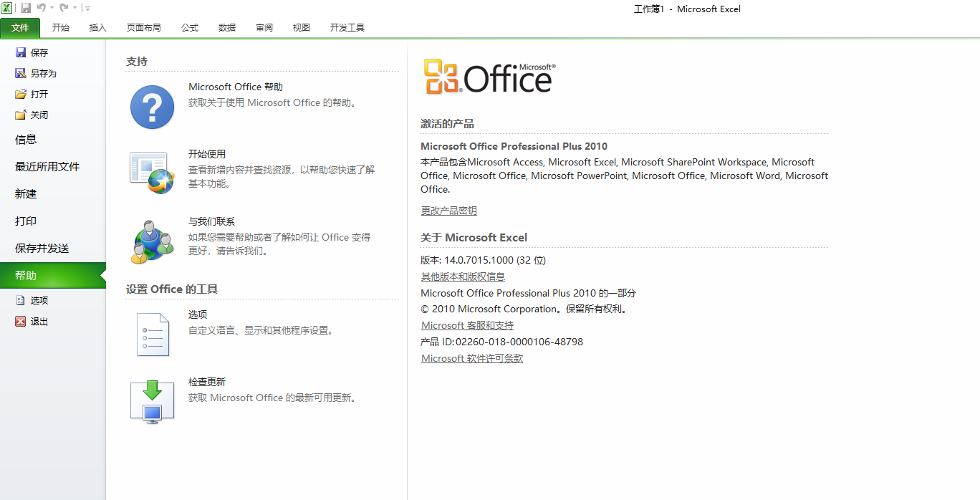The width and height of the screenshot is (980, 500).
Task: Click the red 退出 icon in sidebar
Action: (20, 322)
